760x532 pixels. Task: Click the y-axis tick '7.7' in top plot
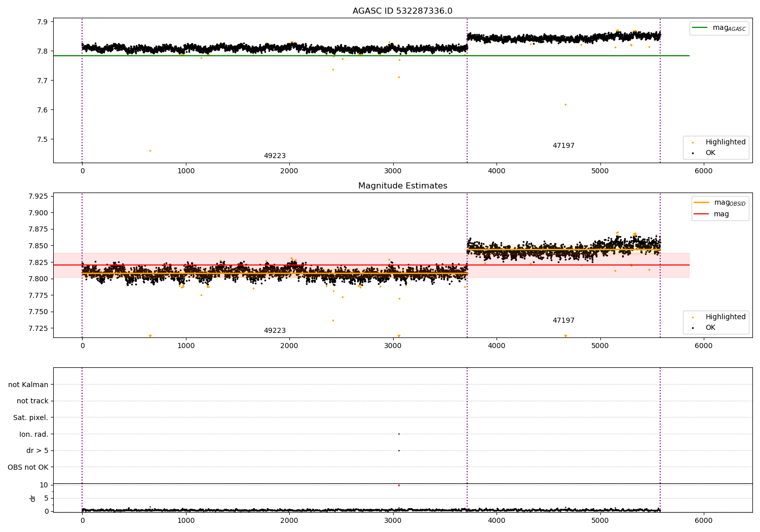[x=42, y=81]
